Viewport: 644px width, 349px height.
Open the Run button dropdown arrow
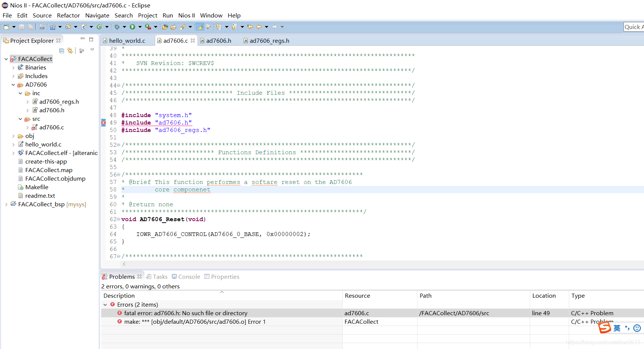click(140, 27)
